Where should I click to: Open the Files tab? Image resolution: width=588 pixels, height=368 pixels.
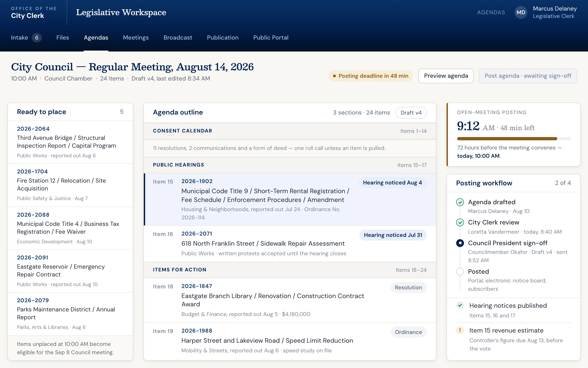63,38
